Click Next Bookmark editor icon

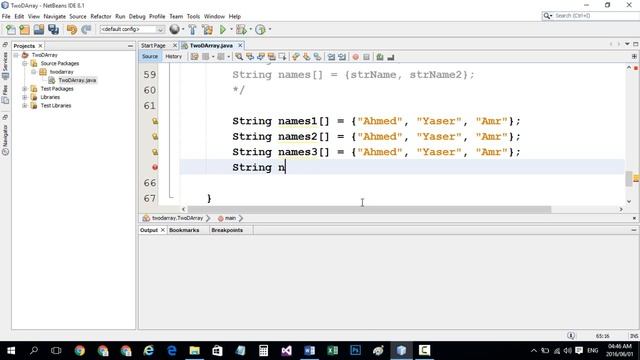tap(307, 57)
